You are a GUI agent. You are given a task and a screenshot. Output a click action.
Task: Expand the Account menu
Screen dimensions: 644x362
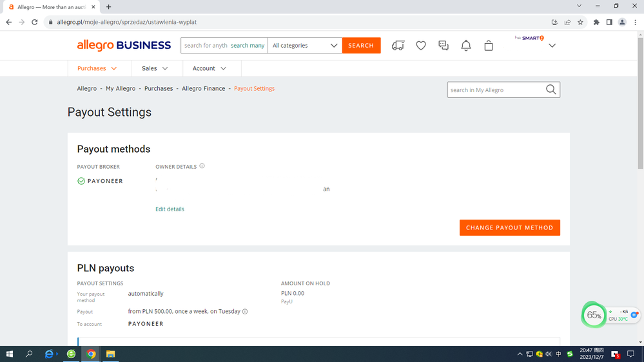209,68
